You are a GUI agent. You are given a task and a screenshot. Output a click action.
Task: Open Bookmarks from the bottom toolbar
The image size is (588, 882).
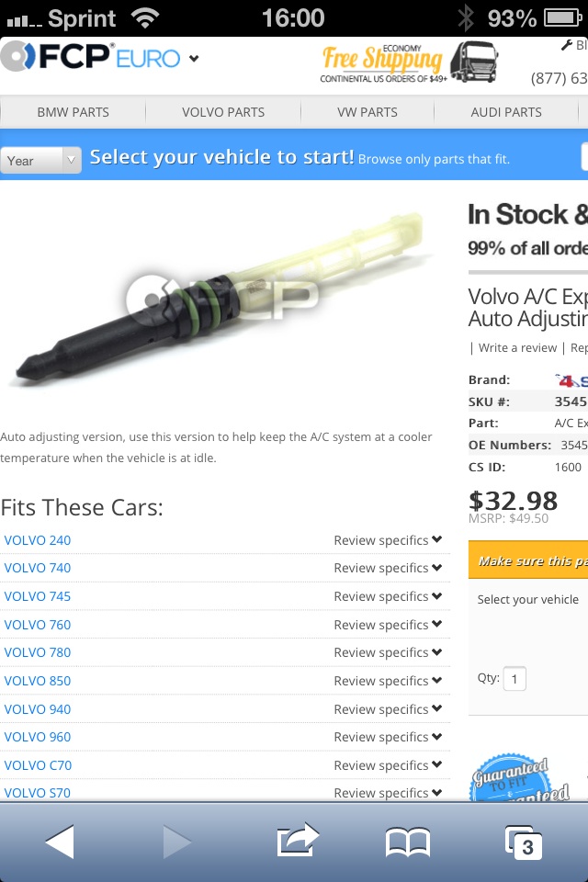[x=408, y=840]
